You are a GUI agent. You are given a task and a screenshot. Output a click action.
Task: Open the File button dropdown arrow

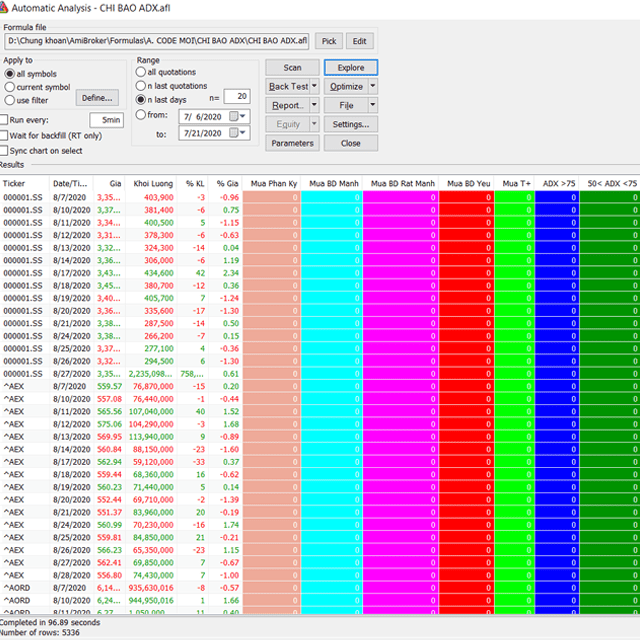373,105
